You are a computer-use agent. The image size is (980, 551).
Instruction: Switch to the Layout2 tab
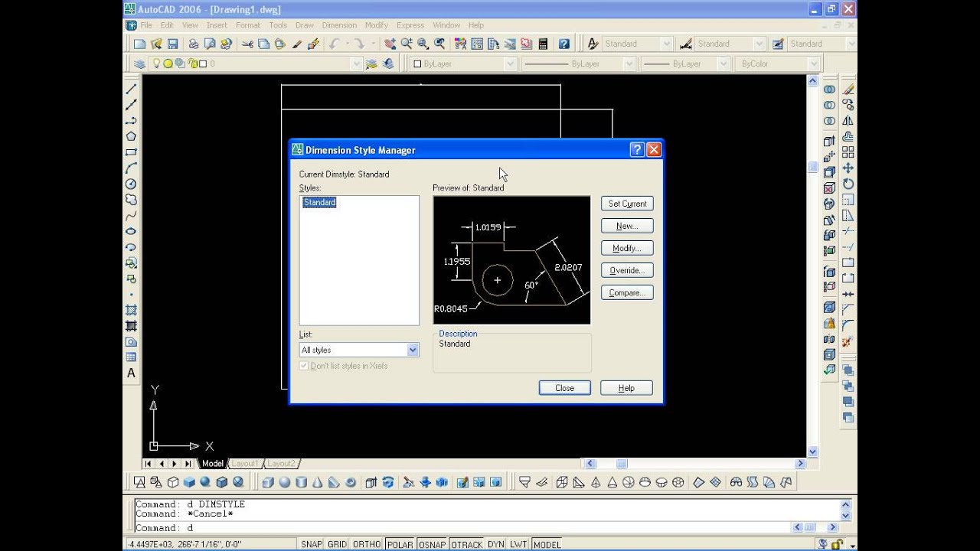[x=281, y=464]
